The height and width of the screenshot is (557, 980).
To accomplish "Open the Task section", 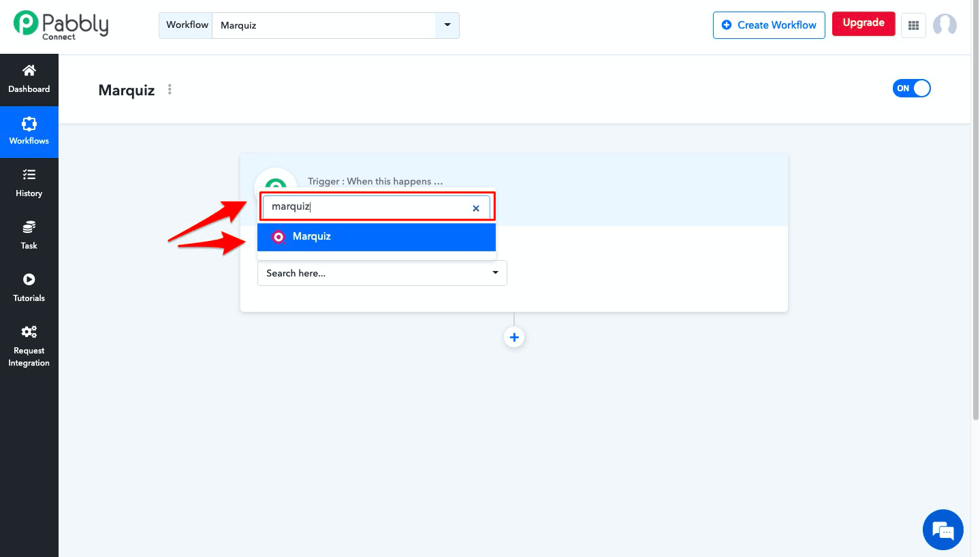I will (29, 236).
